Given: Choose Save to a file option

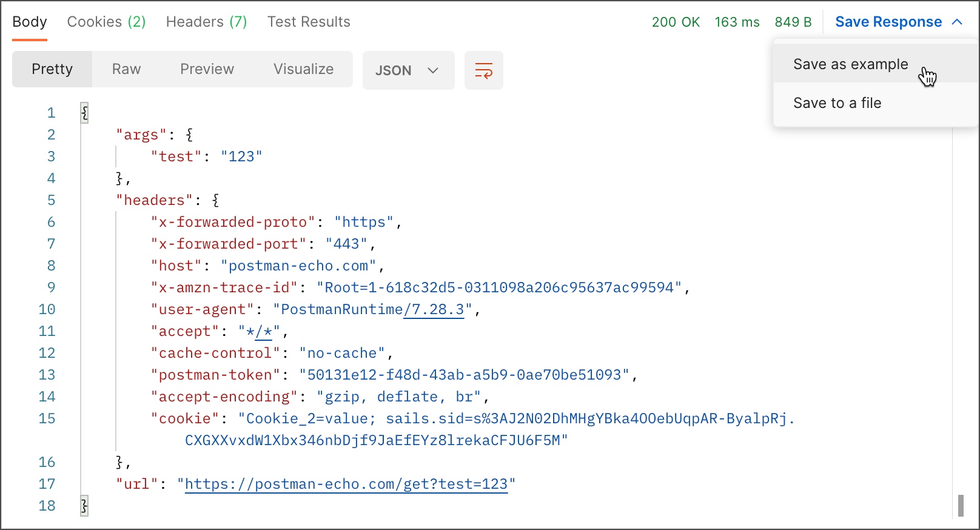Looking at the screenshot, I should 837,103.
